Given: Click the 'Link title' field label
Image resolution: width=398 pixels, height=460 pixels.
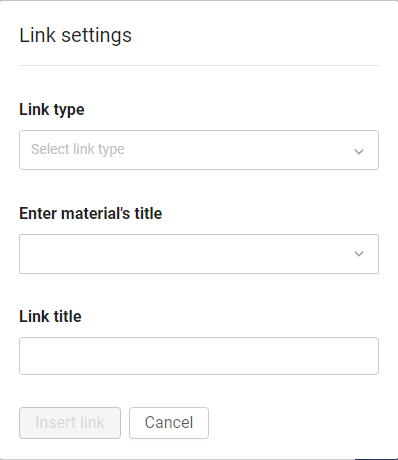Looking at the screenshot, I should [50, 316].
